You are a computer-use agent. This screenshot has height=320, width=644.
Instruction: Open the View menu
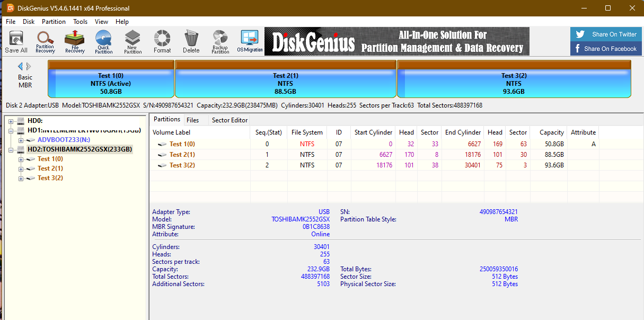101,22
